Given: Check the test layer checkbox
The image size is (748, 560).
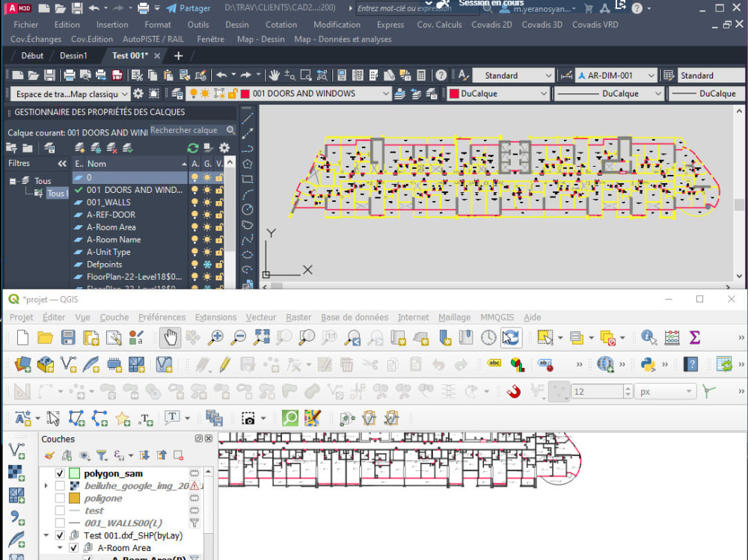Looking at the screenshot, I should [x=60, y=511].
